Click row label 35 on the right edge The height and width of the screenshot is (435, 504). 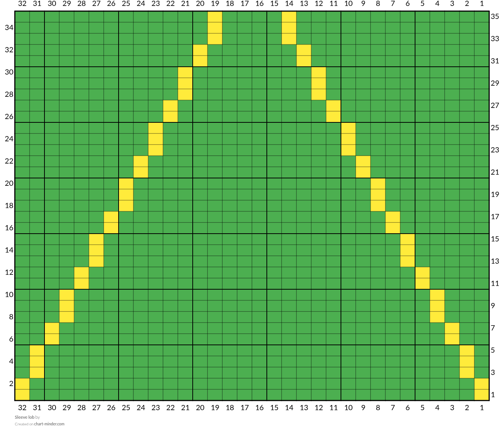click(x=495, y=16)
